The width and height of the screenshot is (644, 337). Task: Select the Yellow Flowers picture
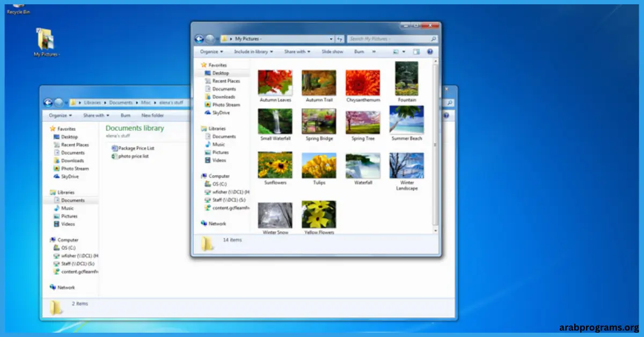[x=319, y=218]
